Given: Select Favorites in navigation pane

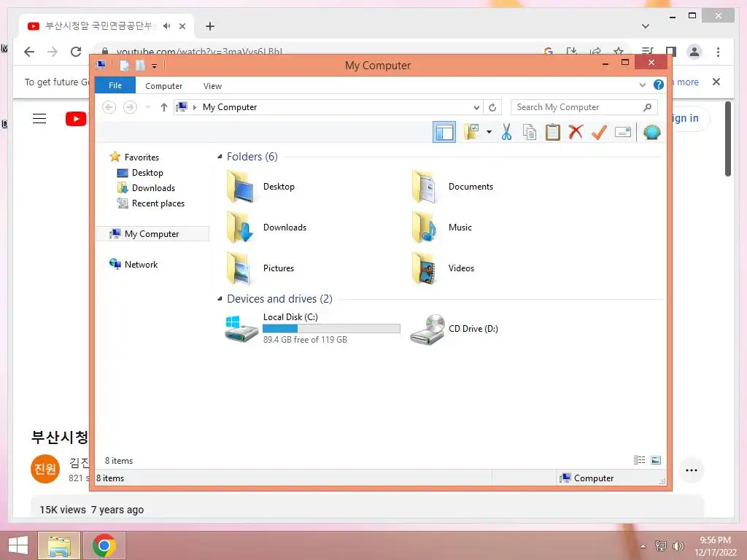Looking at the screenshot, I should pos(142,157).
